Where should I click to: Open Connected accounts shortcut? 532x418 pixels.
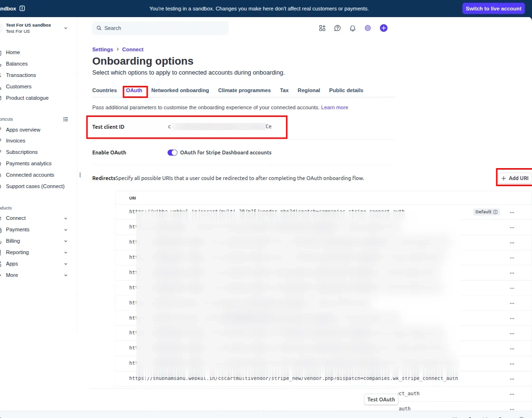(x=30, y=175)
